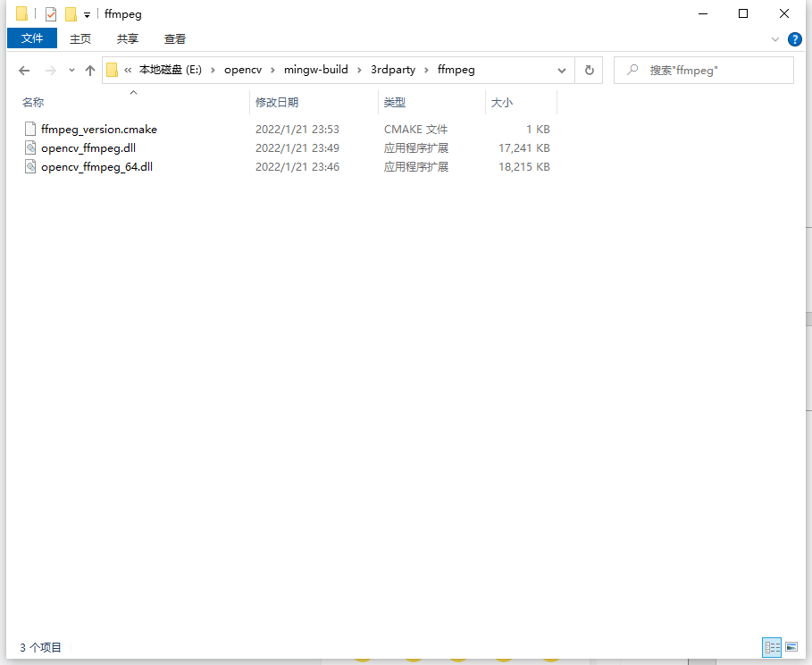This screenshot has height=665, width=812.
Task: Click the Help question mark icon
Action: [x=794, y=38]
